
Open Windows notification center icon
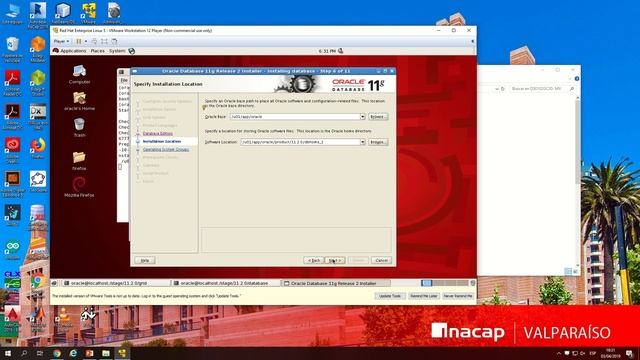pyautogui.click(x=630, y=353)
